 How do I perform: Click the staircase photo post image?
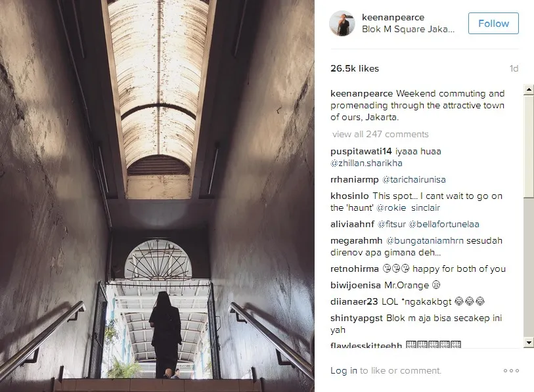pyautogui.click(x=157, y=196)
